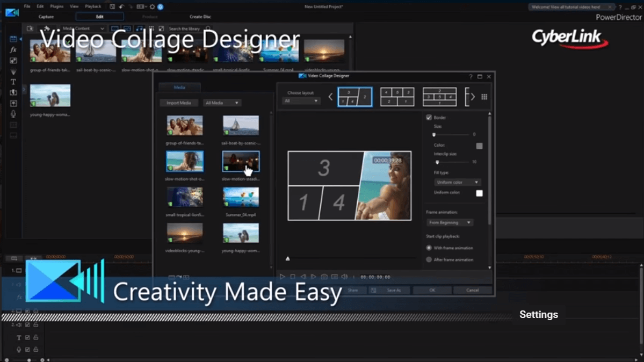Open the Media Room icon in the left sidebar

coord(13,39)
